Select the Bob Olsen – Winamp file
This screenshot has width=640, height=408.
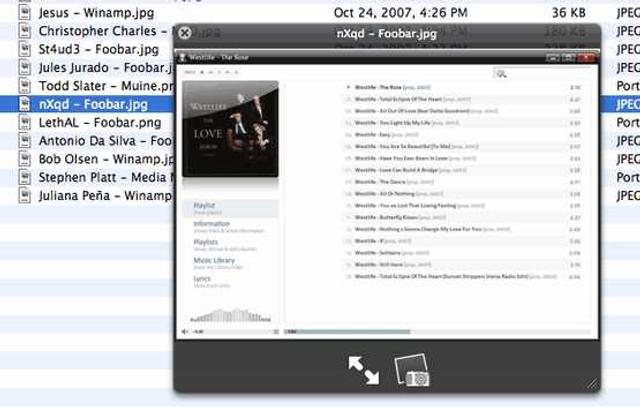106,160
